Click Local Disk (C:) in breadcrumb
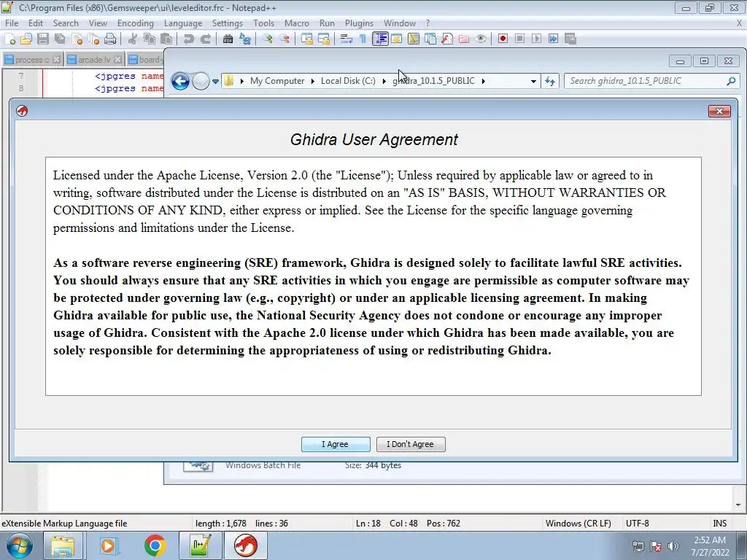 pyautogui.click(x=348, y=81)
